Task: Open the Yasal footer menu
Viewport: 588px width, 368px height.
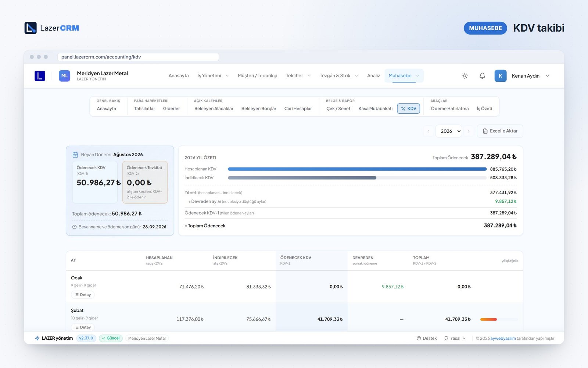Action: 455,338
